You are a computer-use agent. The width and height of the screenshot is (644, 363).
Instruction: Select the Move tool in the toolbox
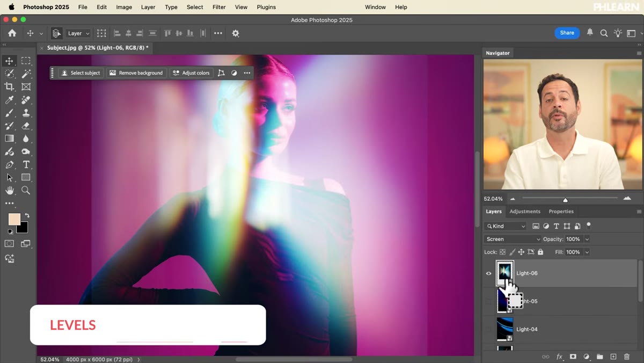(x=9, y=61)
